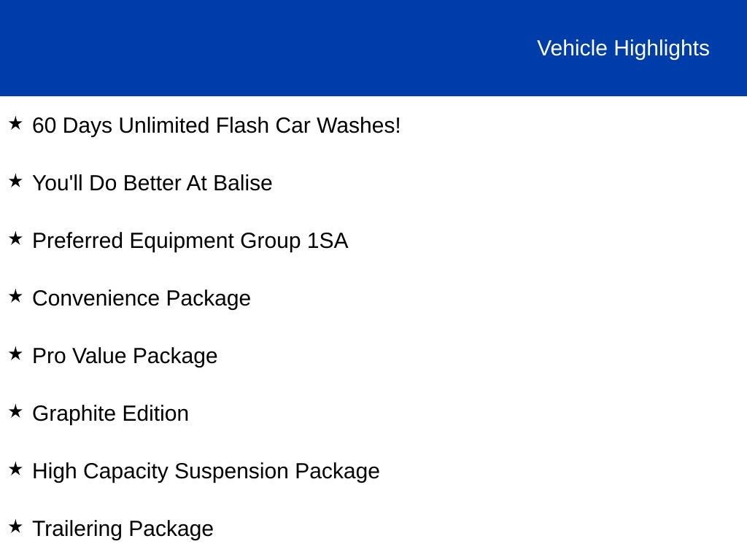Select the 60 Days Unlimited Flash Car Washes text

pos(217,125)
